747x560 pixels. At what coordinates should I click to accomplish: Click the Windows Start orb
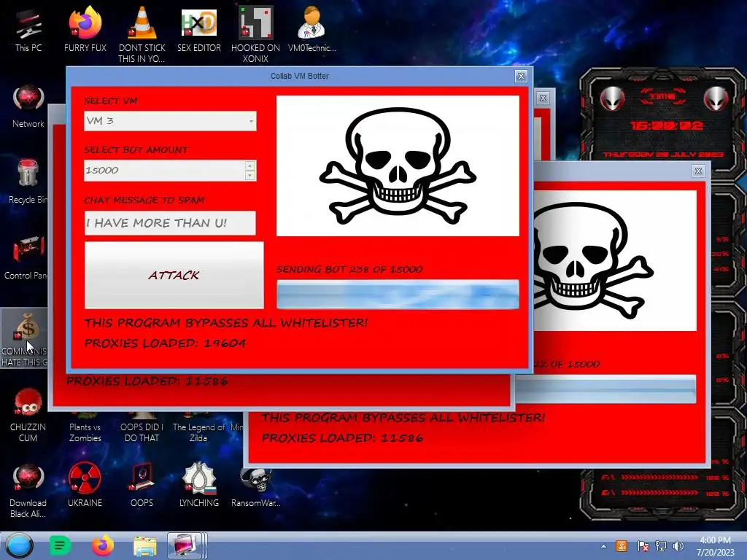tap(20, 545)
